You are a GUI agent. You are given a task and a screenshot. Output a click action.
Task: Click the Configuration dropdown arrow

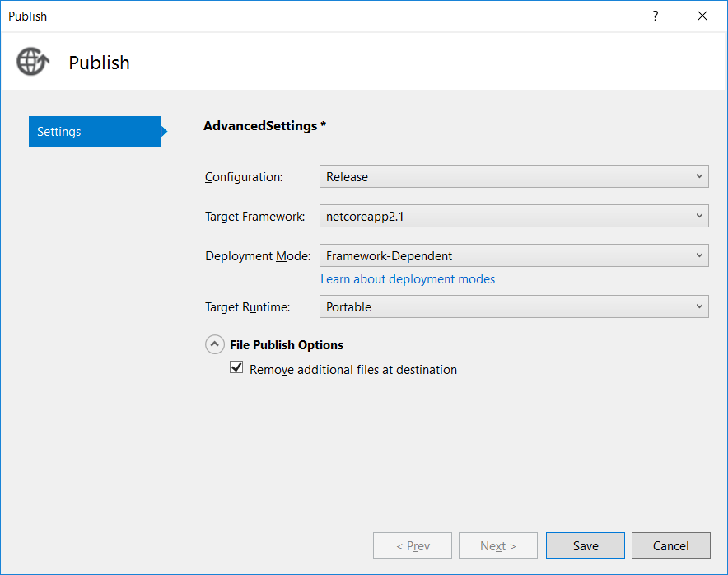[x=699, y=176]
